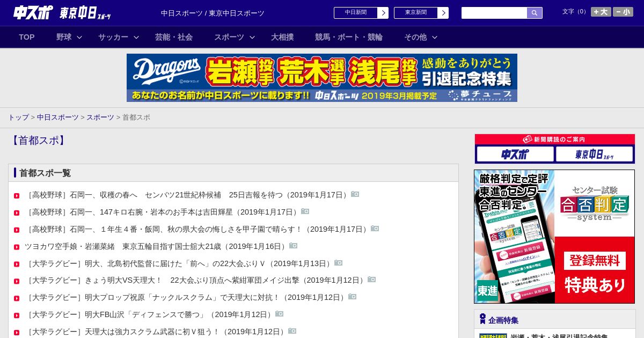Image resolution: width=644 pixels, height=338 pixels.
Task: Click the arrow next to 中日新聞
Action: [383, 13]
